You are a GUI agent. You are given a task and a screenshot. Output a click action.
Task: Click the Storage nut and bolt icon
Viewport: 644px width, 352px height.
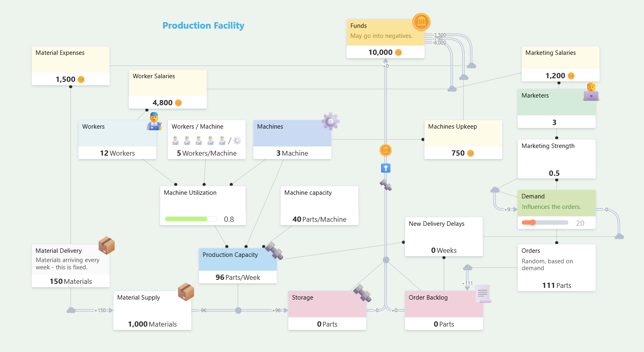point(362,293)
